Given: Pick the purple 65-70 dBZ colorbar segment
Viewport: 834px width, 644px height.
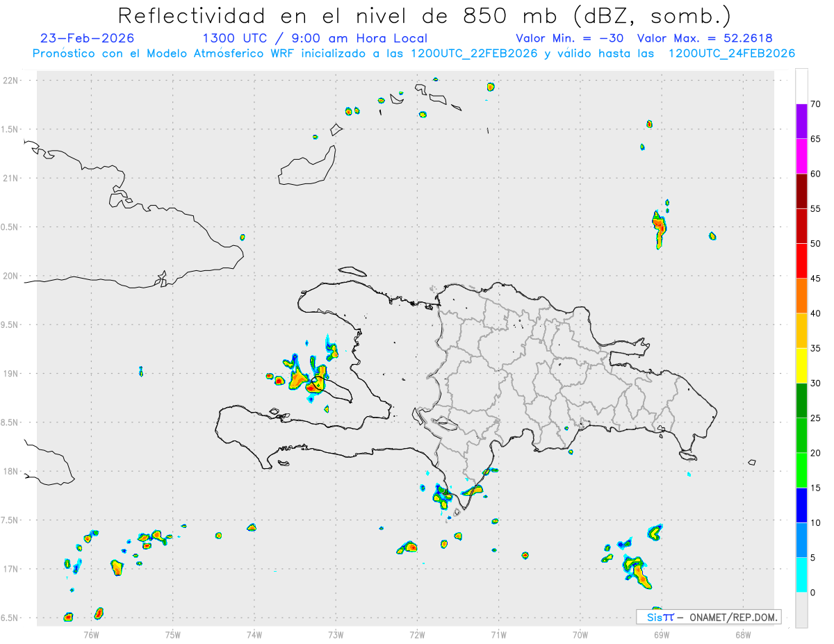Looking at the screenshot, I should click(x=801, y=121).
